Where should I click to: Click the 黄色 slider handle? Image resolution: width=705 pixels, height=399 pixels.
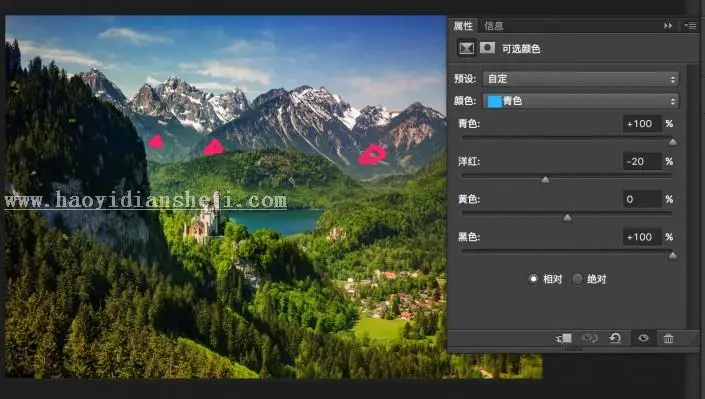click(x=567, y=218)
